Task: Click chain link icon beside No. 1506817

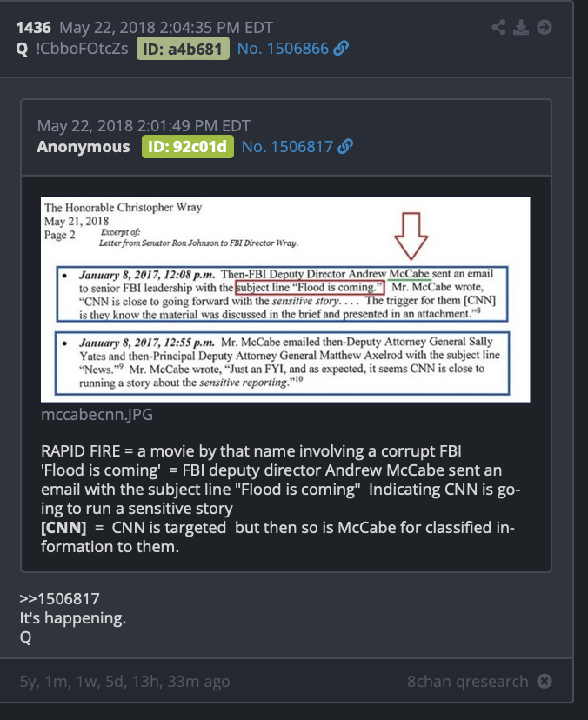Action: (345, 146)
